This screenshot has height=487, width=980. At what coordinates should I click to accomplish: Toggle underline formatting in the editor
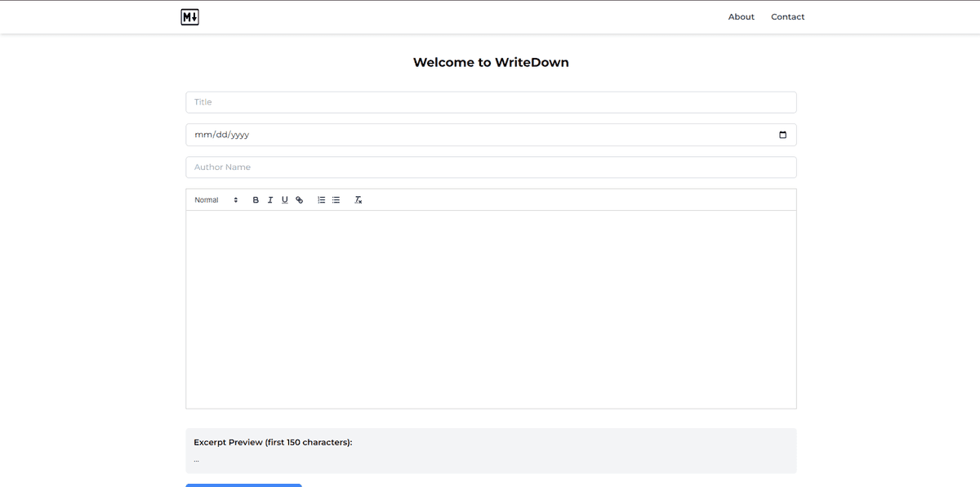(x=285, y=200)
